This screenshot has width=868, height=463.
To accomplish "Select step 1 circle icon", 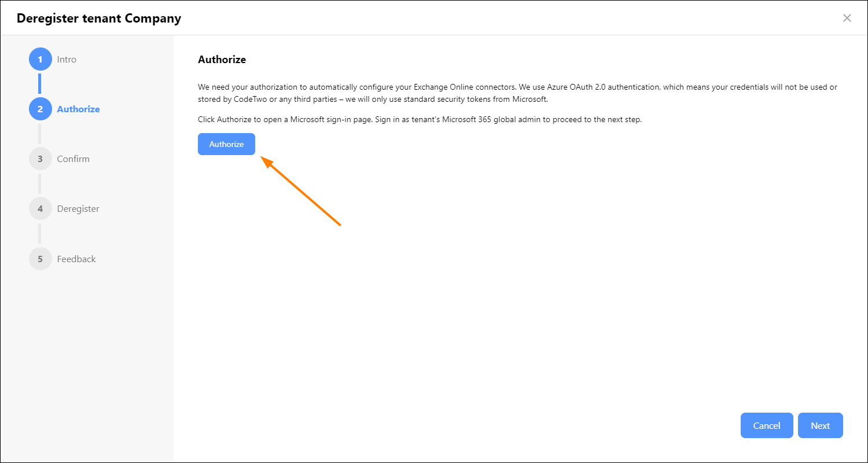I will pos(40,59).
